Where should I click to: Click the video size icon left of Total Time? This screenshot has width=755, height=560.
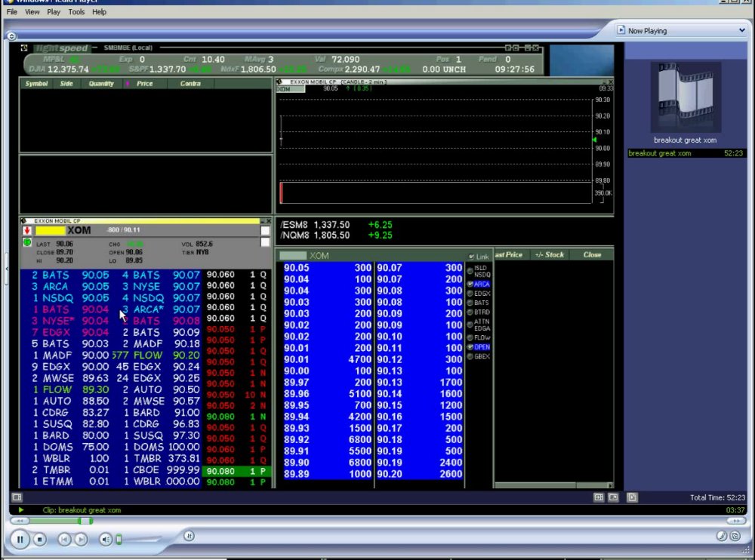point(599,497)
